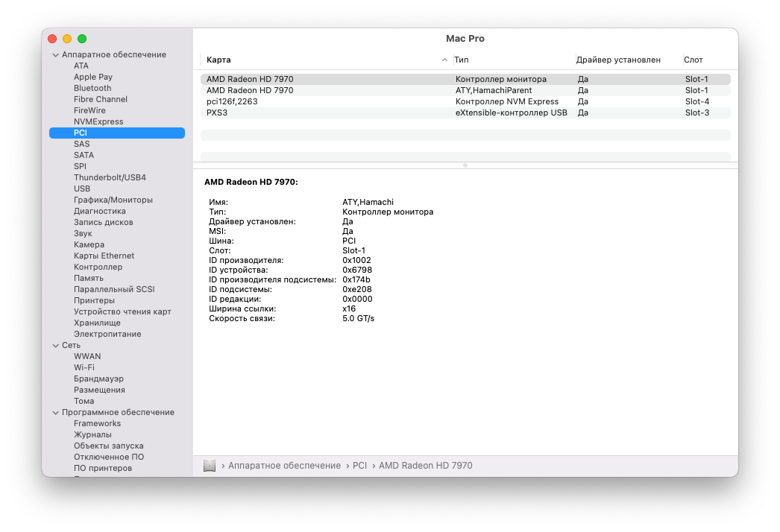Open the SAS sidebar item
The width and height of the screenshot is (780, 532).
[x=81, y=145]
